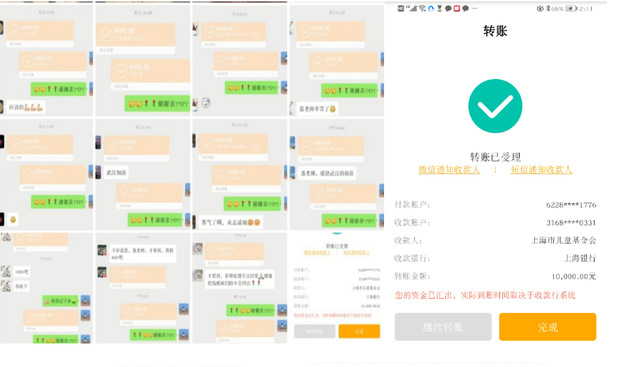Tap the 转账金额 10,000.00元 value

(573, 277)
